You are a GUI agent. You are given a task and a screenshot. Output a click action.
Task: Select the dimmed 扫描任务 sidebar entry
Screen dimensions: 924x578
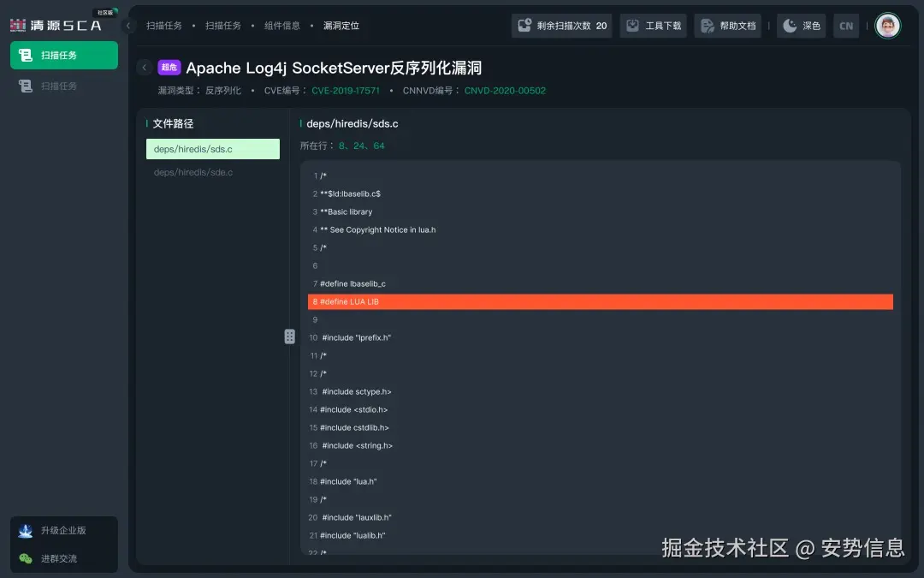click(63, 86)
